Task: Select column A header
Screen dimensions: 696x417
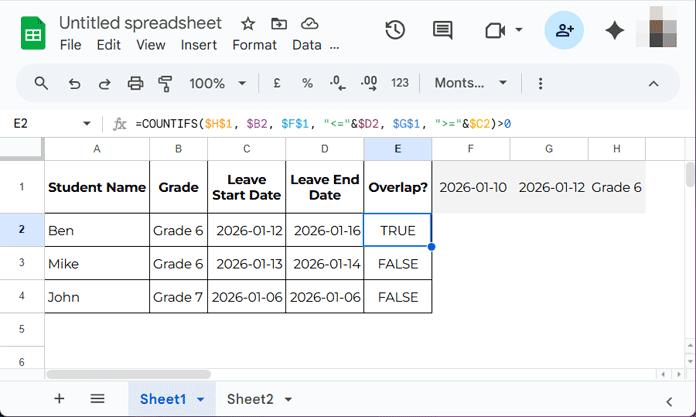Action: pos(97,149)
